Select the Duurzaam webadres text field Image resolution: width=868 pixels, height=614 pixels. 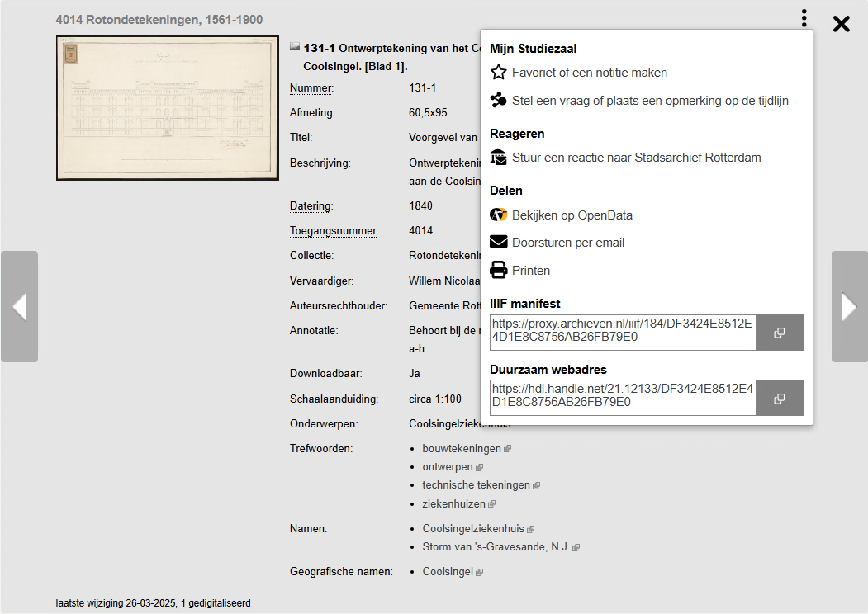(622, 397)
